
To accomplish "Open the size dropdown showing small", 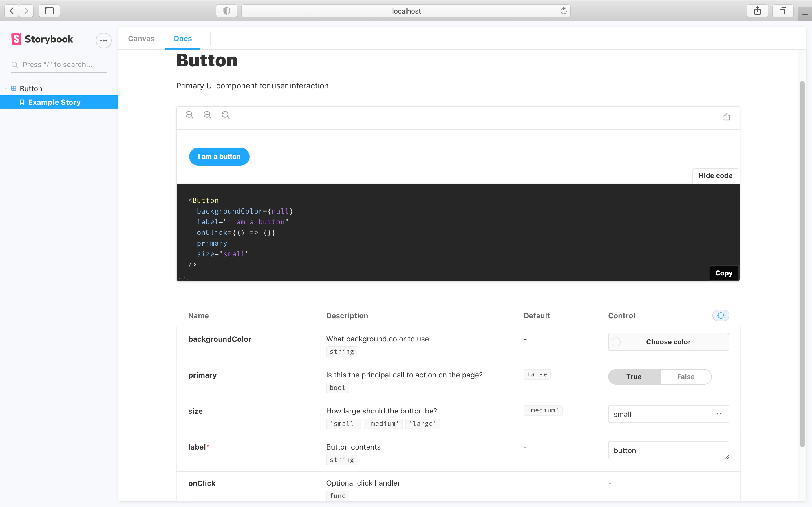I will tap(668, 414).
